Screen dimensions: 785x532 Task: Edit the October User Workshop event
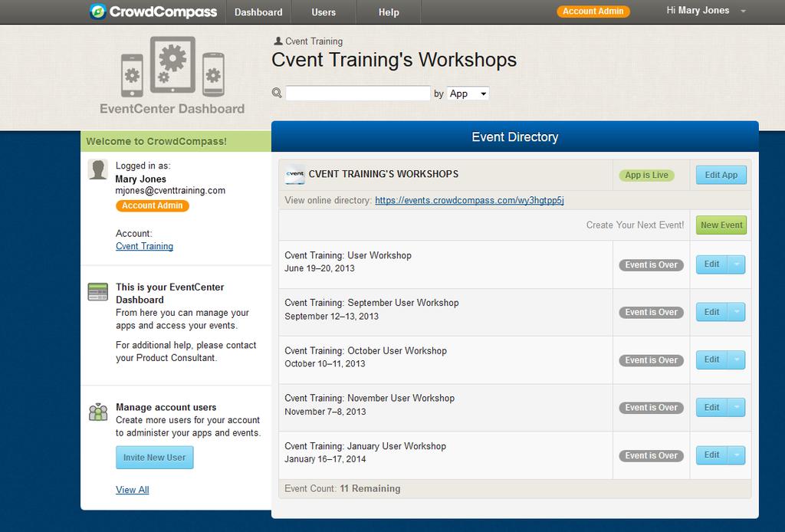[x=711, y=360]
